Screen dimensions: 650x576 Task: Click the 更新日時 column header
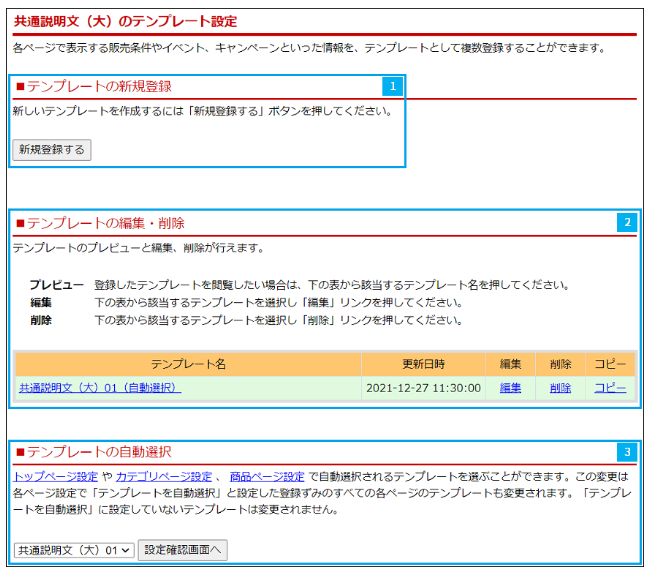coord(423,364)
